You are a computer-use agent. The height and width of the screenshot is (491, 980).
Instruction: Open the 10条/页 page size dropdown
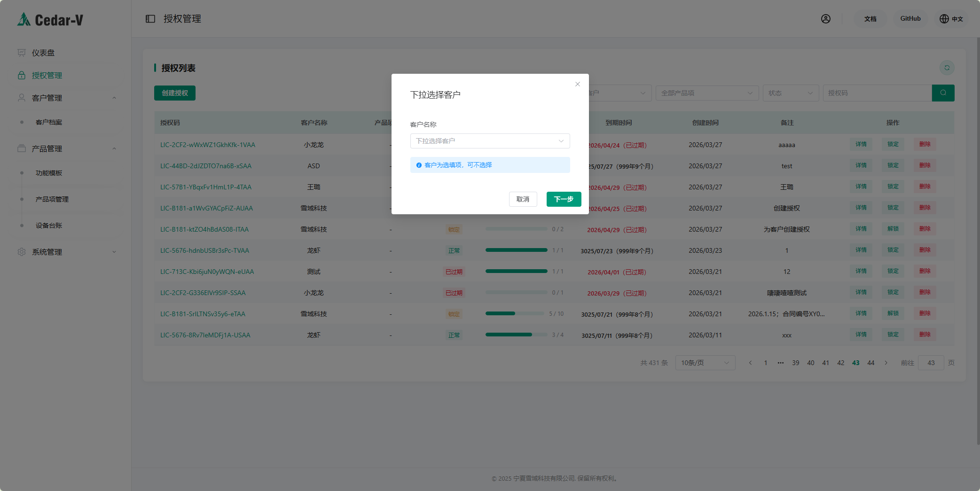tap(706, 363)
